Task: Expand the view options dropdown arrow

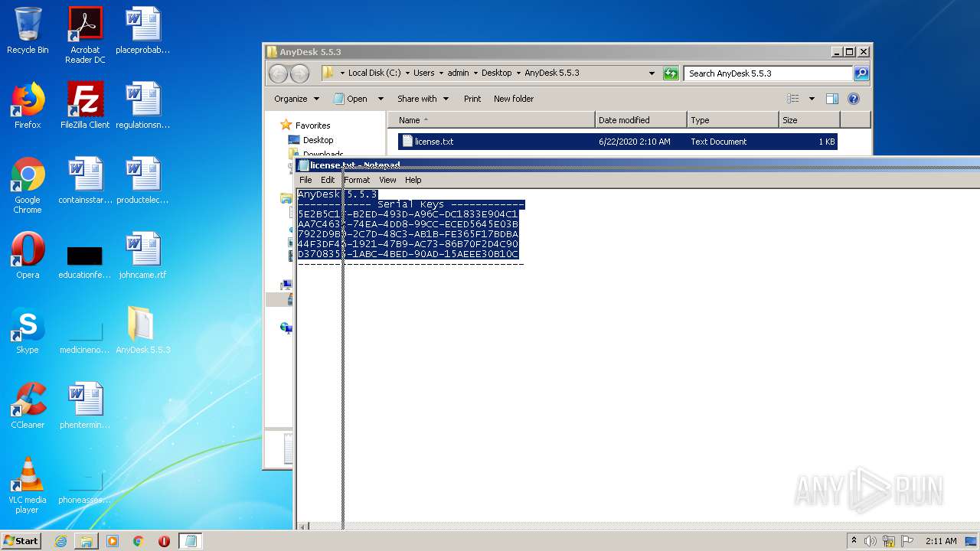Action: 812,99
